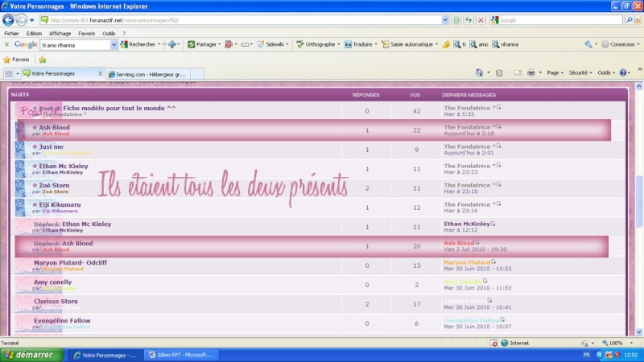Click the Orthographe spell check button
The width and height of the screenshot is (644, 362).
click(316, 44)
